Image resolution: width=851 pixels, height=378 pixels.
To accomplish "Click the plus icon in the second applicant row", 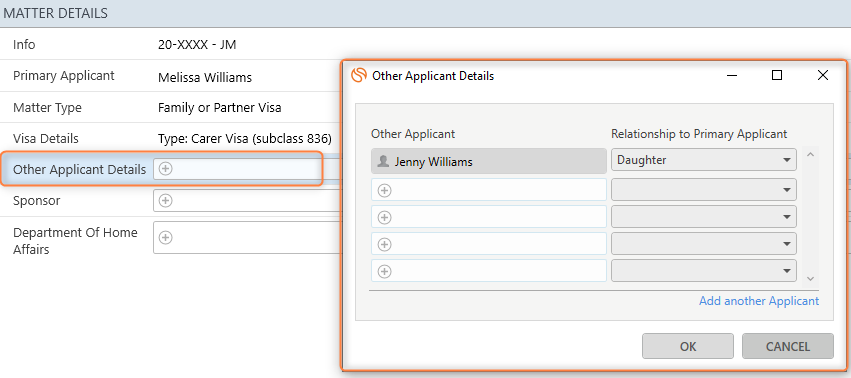I will (x=384, y=190).
